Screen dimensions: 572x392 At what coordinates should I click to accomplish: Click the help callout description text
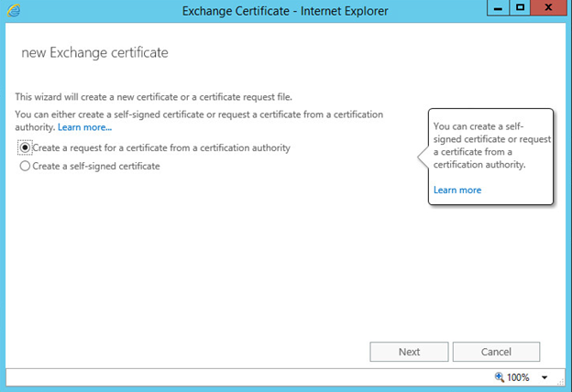coord(491,146)
